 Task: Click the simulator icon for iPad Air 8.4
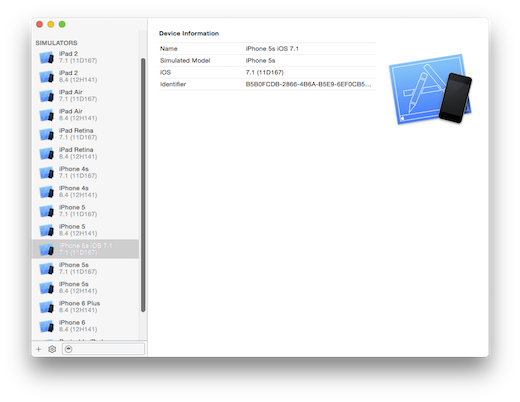pyautogui.click(x=47, y=115)
